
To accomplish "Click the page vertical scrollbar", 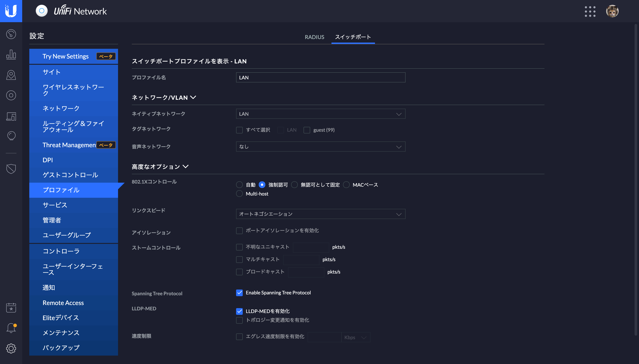I will tap(636, 180).
